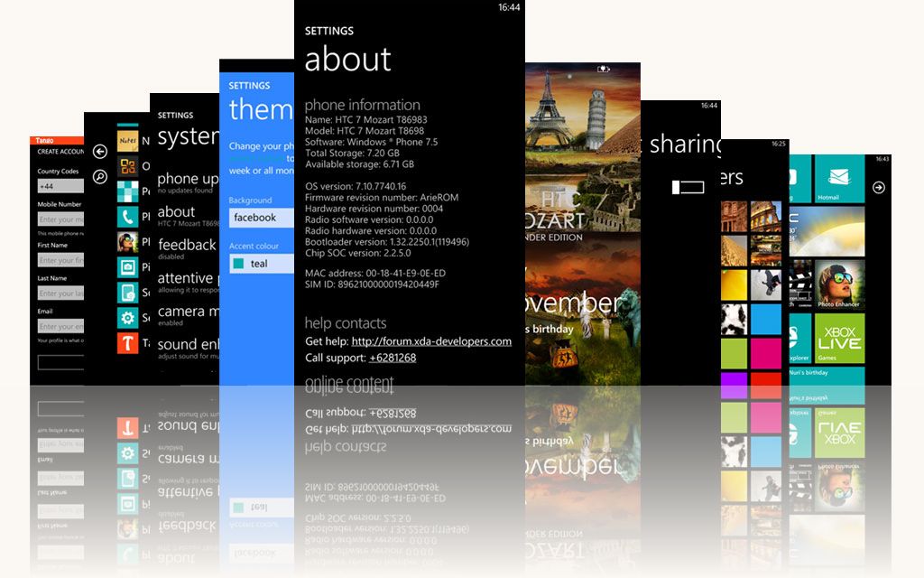This screenshot has width=924, height=578.
Task: Open the Accent colour dropdown showing teal
Action: (x=261, y=264)
